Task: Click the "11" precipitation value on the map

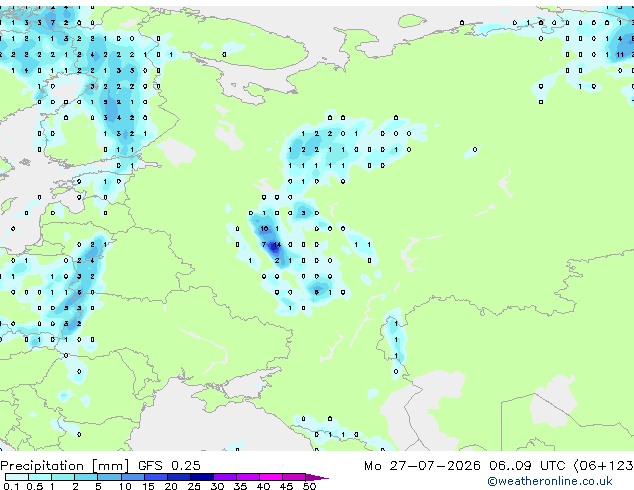Action: click(620, 55)
